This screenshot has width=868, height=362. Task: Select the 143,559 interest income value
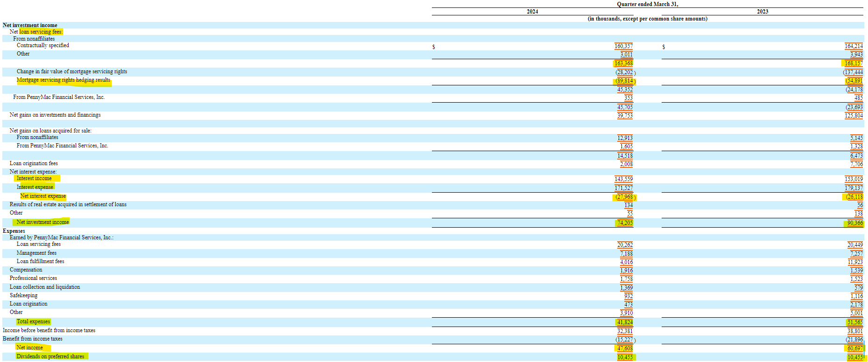pyautogui.click(x=624, y=179)
